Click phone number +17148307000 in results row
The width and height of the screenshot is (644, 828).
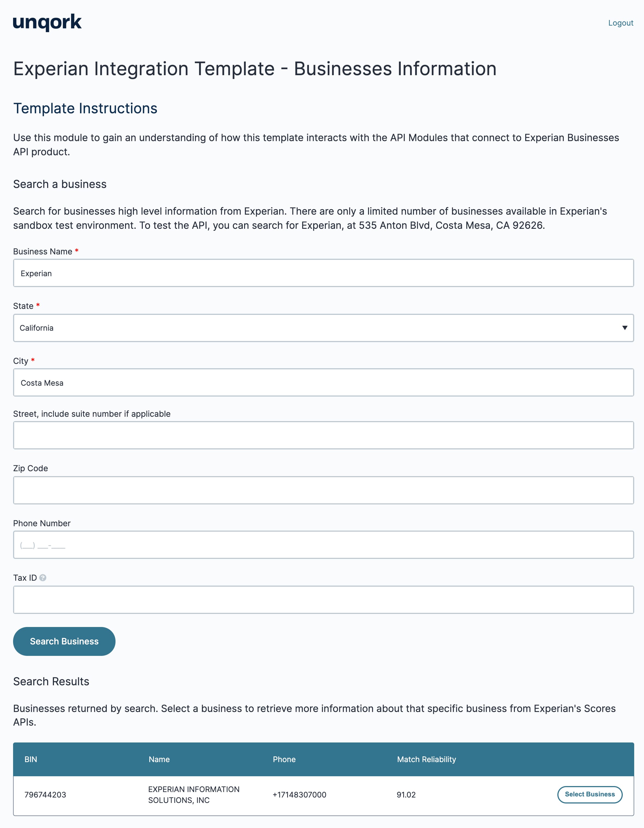coord(299,795)
